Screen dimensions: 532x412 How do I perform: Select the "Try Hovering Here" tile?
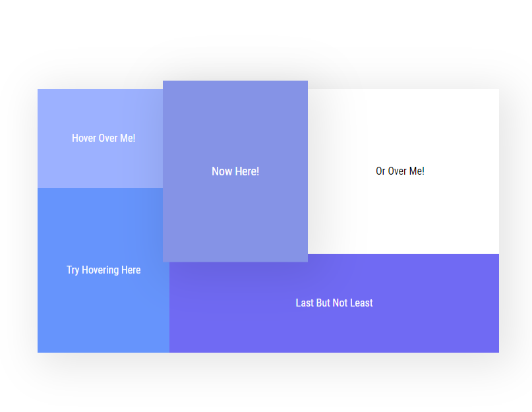[x=103, y=270]
